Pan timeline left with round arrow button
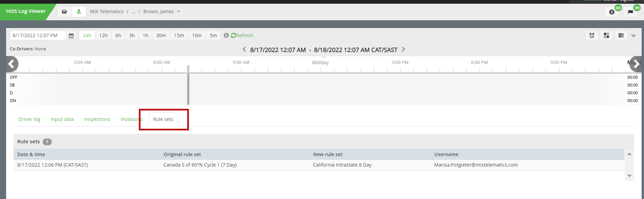This screenshot has height=199, width=644. [x=12, y=64]
